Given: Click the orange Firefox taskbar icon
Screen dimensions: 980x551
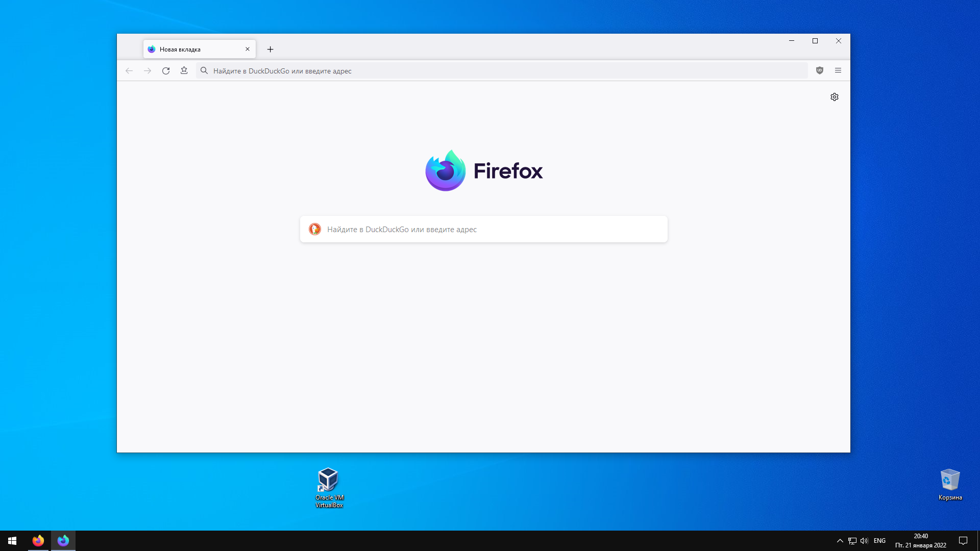Looking at the screenshot, I should [x=38, y=541].
